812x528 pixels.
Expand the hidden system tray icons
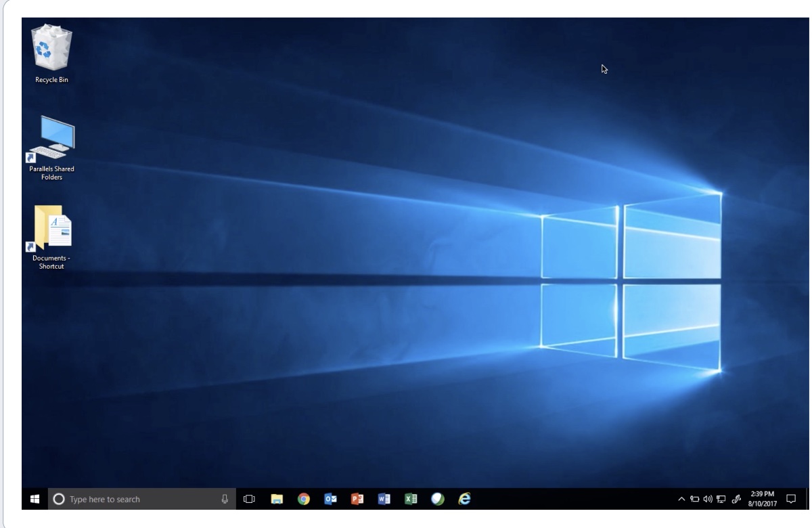682,500
